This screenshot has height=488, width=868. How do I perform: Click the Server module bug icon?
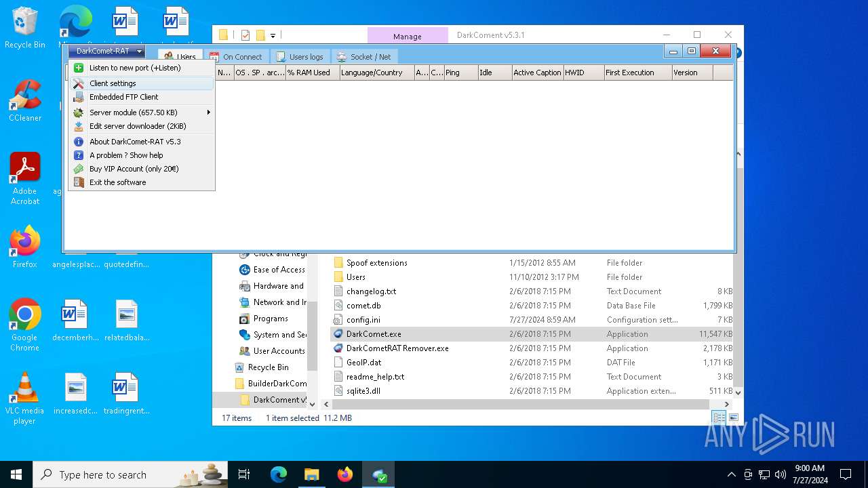point(79,113)
